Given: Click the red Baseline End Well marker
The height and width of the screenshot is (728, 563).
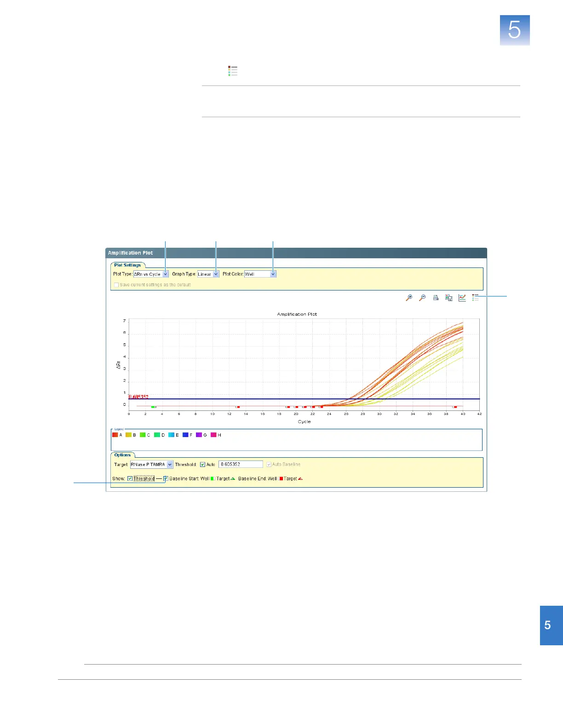Looking at the screenshot, I should click(x=281, y=478).
